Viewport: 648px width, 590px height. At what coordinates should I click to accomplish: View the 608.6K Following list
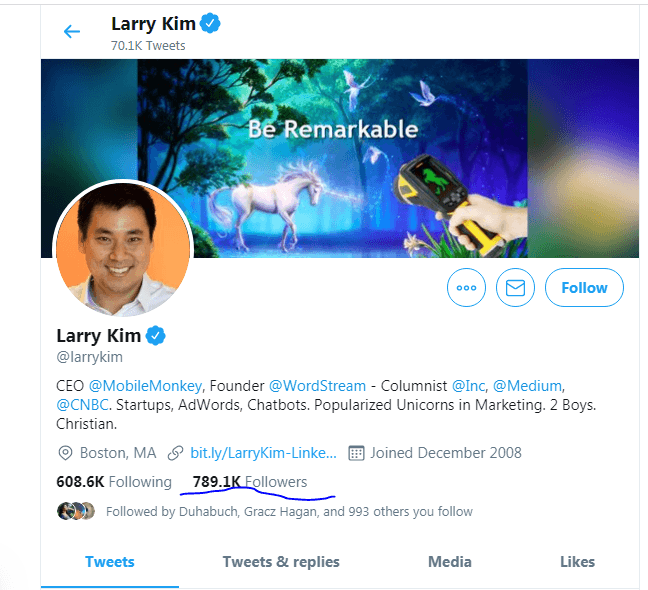(x=114, y=482)
